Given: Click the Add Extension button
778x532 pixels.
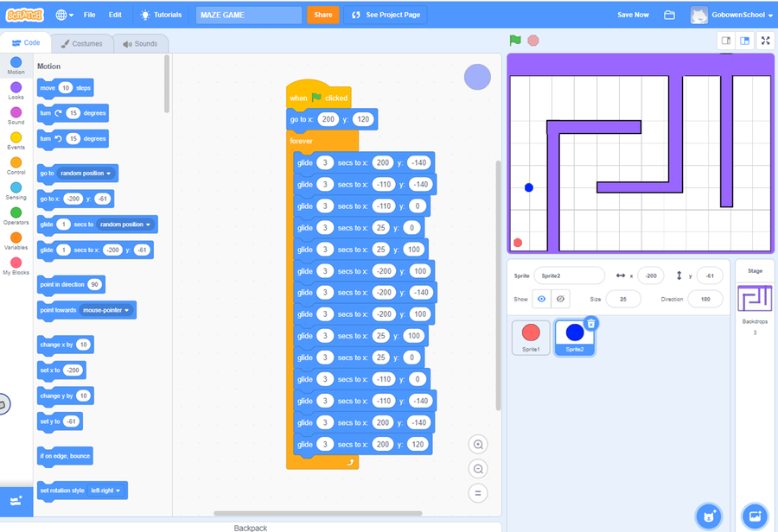Looking at the screenshot, I should point(16,501).
